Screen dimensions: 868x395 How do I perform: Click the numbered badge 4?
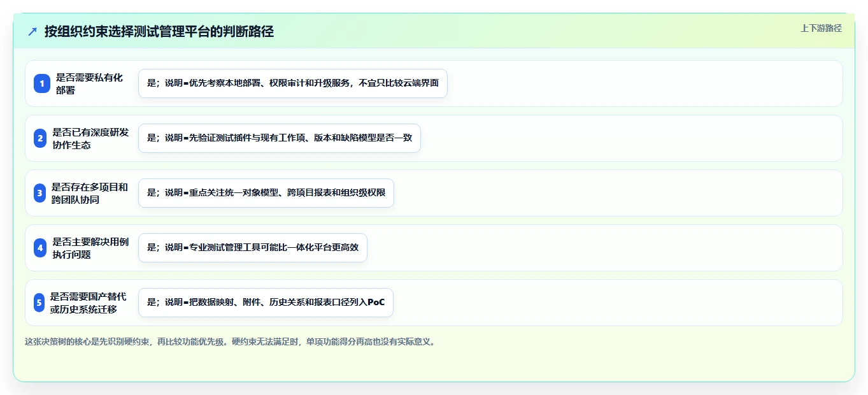click(40, 248)
